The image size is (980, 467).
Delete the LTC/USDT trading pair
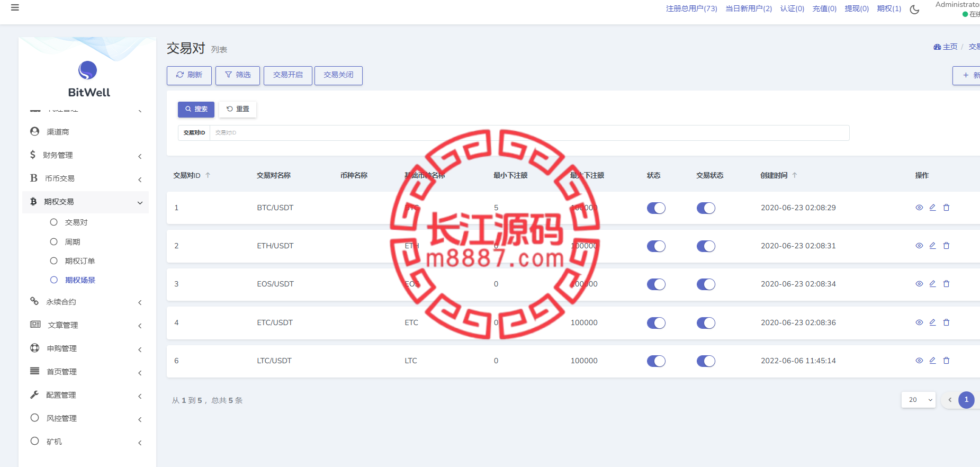[x=946, y=361]
